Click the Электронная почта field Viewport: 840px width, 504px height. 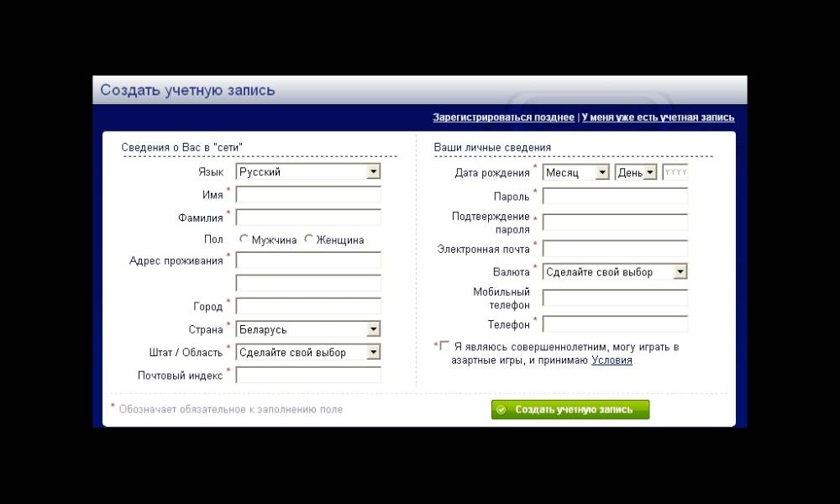tap(615, 249)
